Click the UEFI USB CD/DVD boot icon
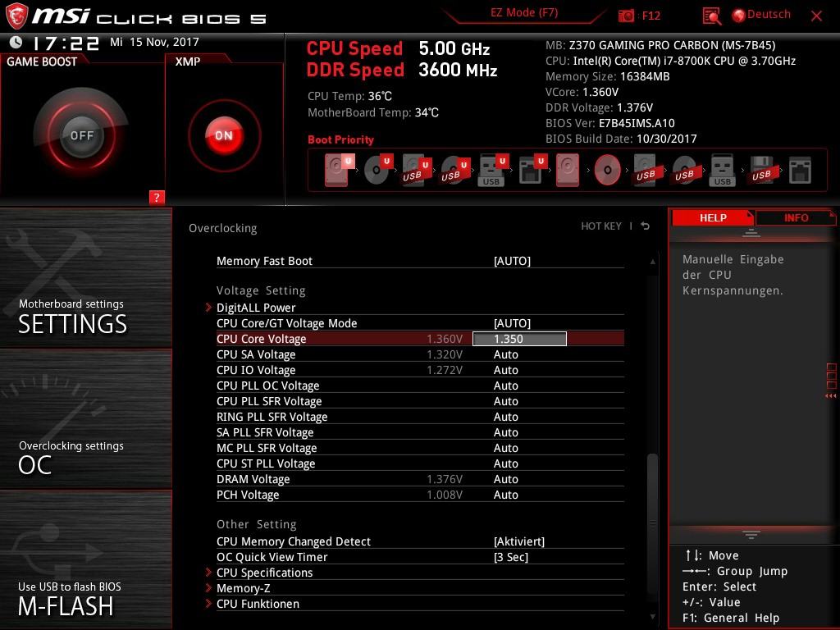 coord(454,170)
